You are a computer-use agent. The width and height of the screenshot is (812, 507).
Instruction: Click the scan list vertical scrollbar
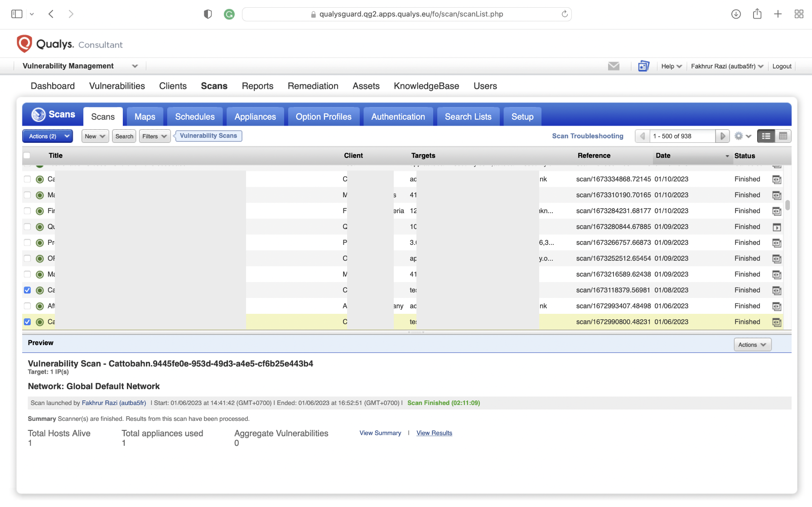788,205
